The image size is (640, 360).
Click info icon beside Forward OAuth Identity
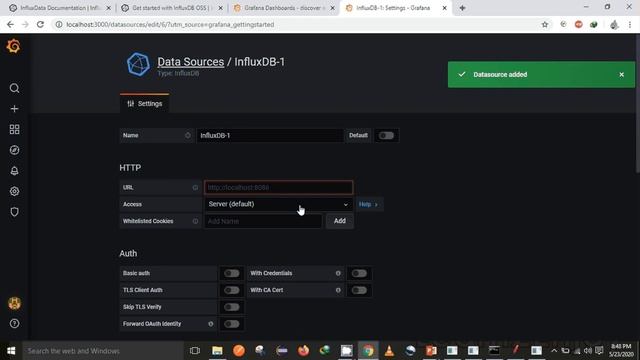211,324
